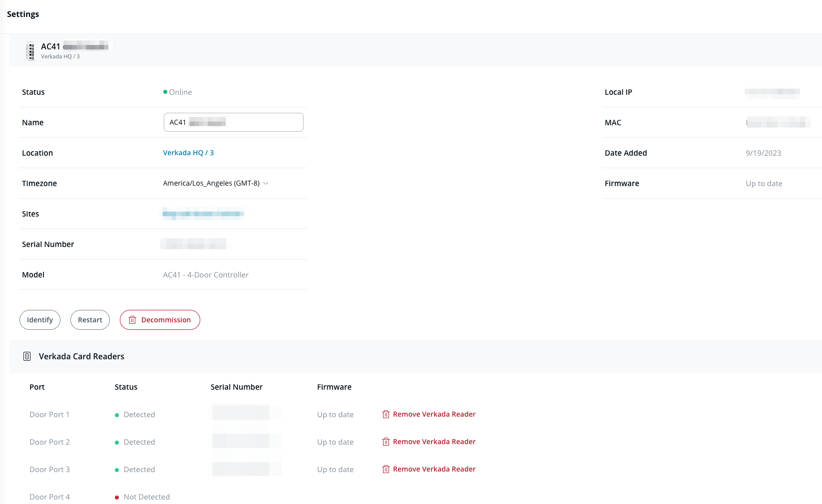The height and width of the screenshot is (504, 822).
Task: Click the AC41 controller device icon
Action: point(31,51)
